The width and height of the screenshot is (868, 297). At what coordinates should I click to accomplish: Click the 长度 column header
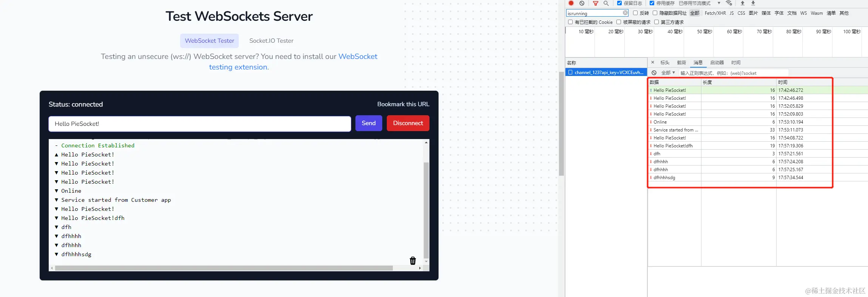click(x=739, y=82)
